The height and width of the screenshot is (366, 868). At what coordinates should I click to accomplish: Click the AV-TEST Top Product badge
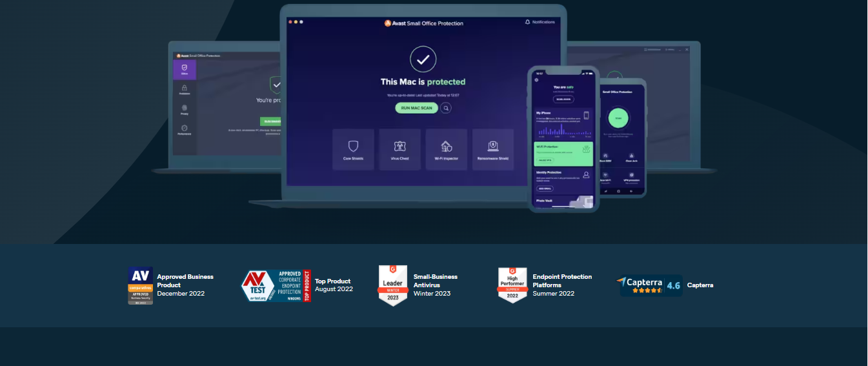point(276,286)
